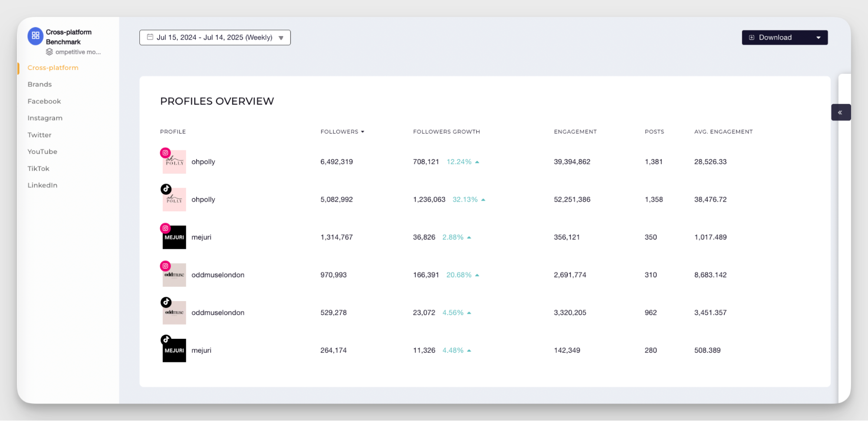
Task: Click the 32.13% growth percentage
Action: click(x=465, y=200)
